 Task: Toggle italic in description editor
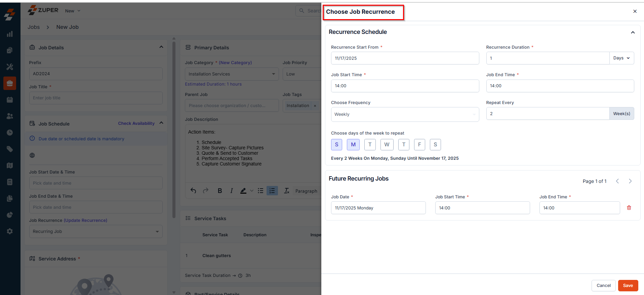coord(232,191)
